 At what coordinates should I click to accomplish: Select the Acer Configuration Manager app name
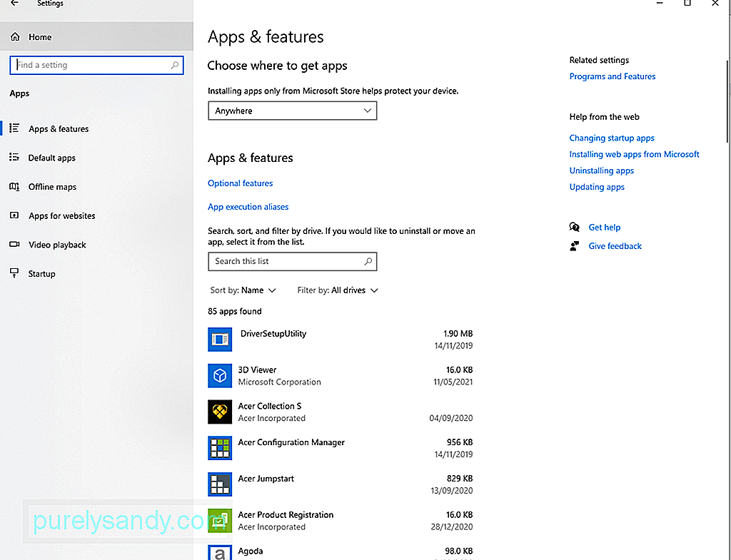[x=291, y=442]
